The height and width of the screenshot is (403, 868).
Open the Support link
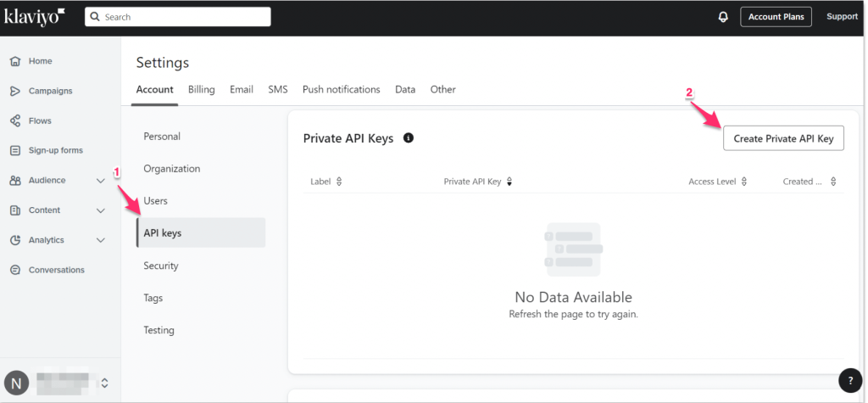(x=842, y=17)
